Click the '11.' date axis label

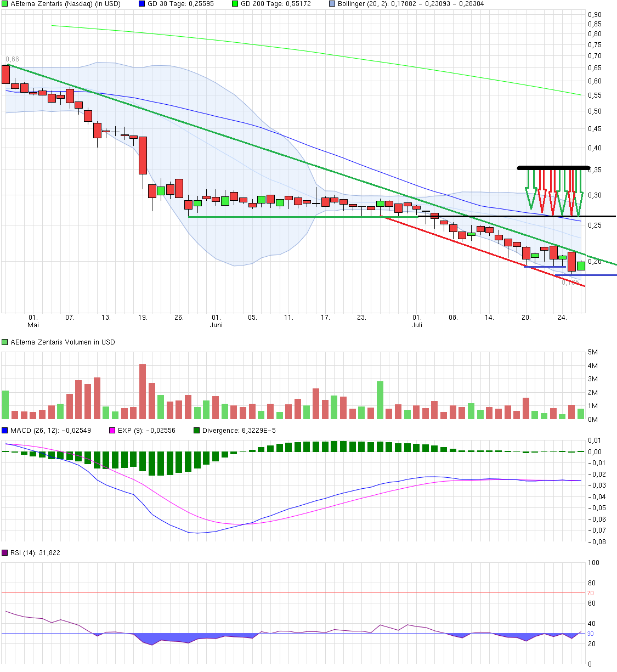pyautogui.click(x=288, y=318)
